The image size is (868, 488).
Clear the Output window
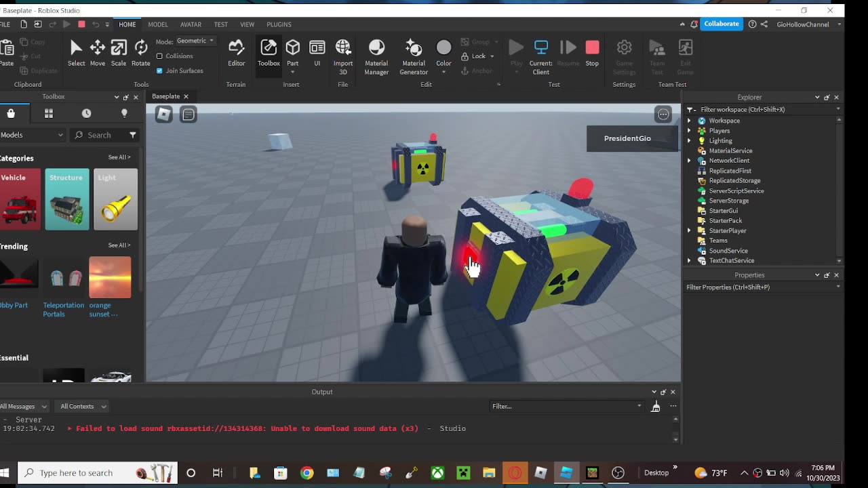point(656,406)
